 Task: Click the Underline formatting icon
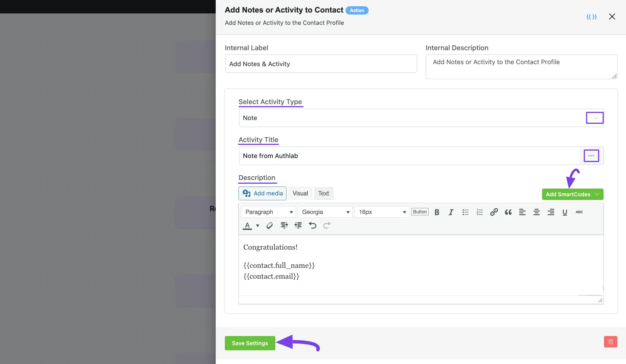pos(565,212)
